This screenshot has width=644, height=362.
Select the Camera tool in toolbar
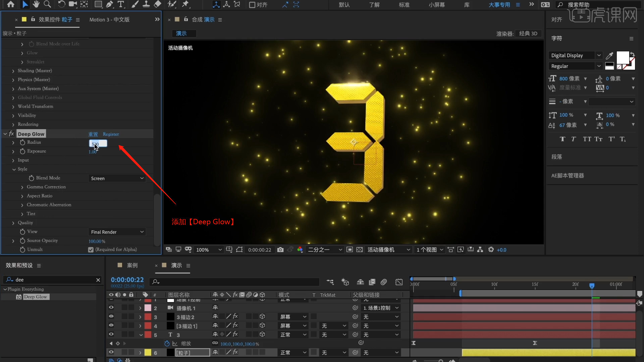tap(72, 4)
